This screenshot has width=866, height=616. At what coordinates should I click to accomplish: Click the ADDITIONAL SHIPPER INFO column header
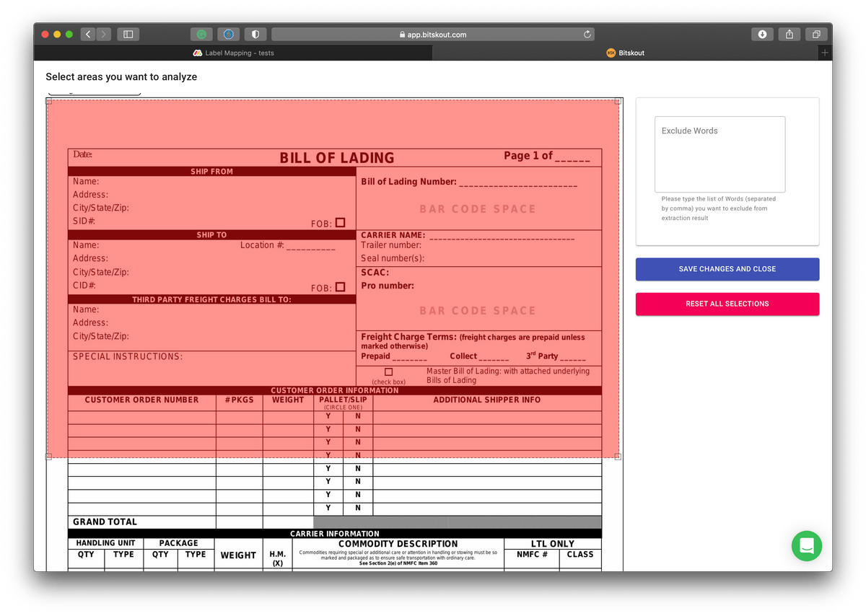click(x=486, y=400)
